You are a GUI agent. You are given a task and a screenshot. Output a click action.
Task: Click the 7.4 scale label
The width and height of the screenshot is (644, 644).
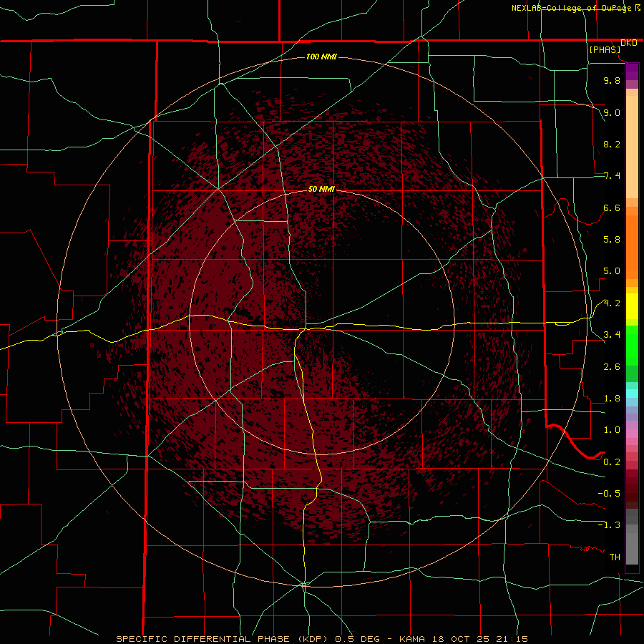612,176
